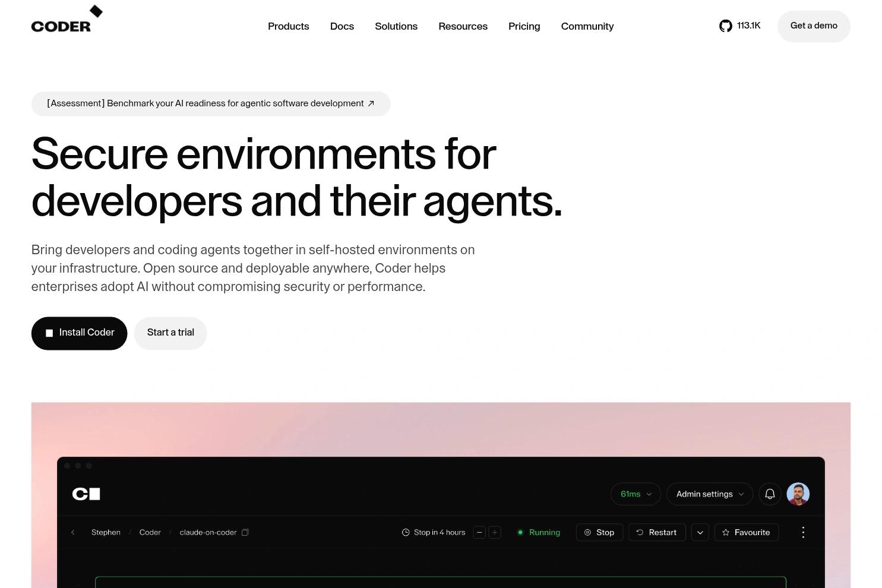
Task: Click the square icon in Install Coder
Action: click(x=49, y=333)
